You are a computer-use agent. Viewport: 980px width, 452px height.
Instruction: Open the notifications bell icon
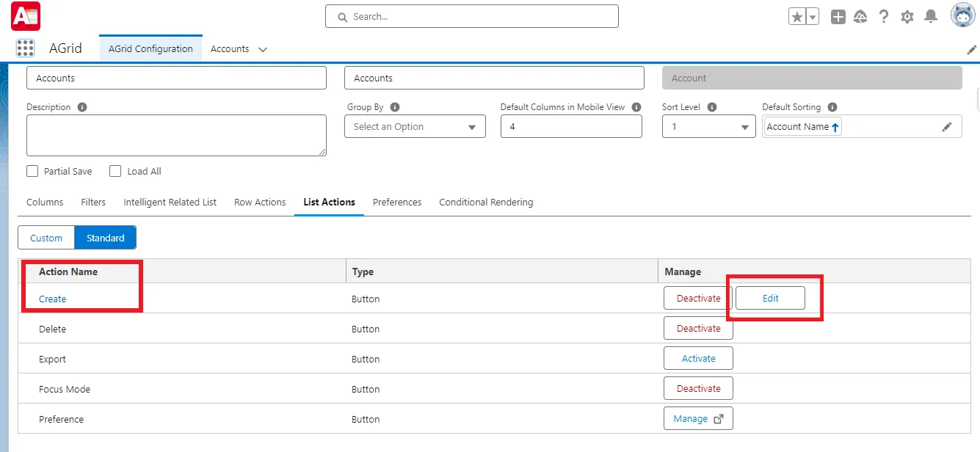[x=930, y=15]
